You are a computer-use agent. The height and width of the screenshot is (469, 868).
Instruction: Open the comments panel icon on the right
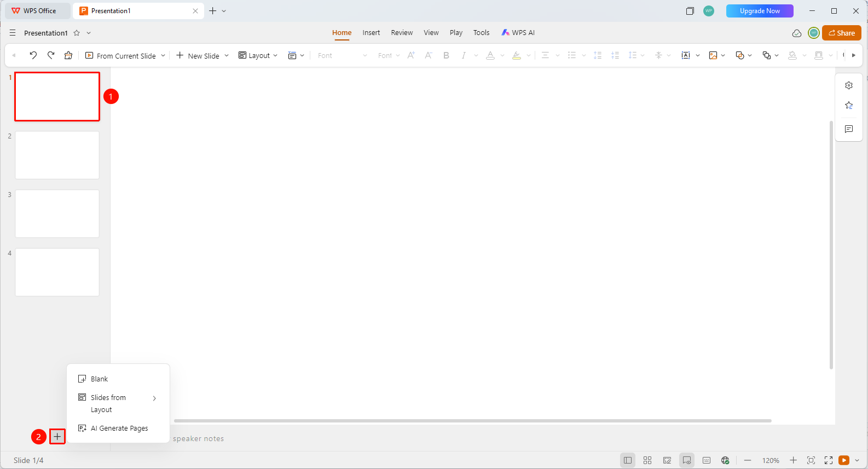(x=849, y=129)
